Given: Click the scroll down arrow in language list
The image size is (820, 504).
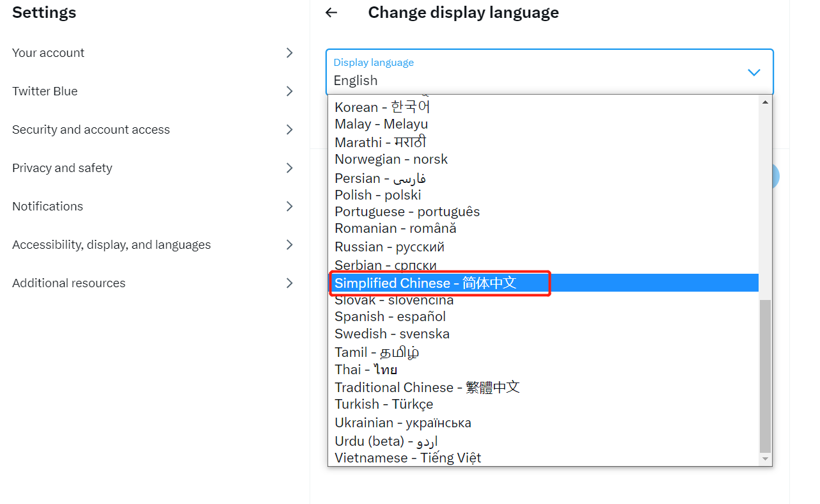Looking at the screenshot, I should (x=765, y=459).
